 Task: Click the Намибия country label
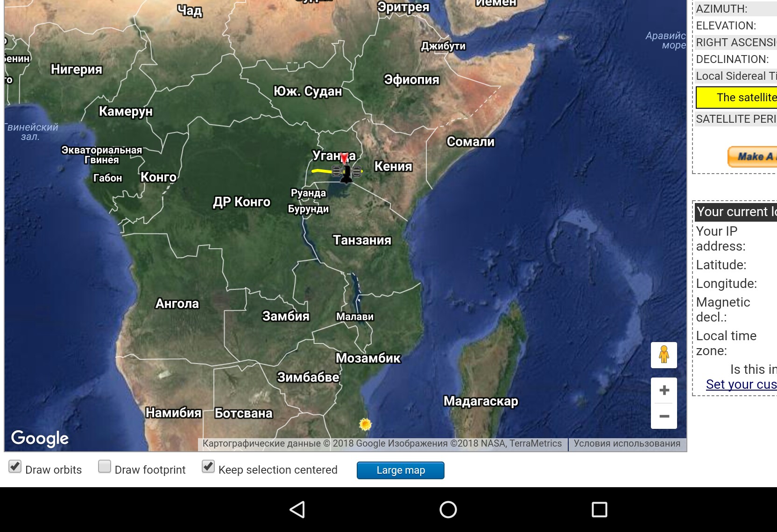[x=173, y=413]
